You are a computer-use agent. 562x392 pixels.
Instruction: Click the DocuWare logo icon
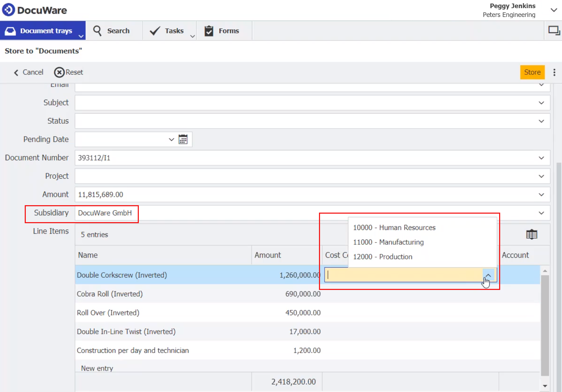(x=8, y=10)
